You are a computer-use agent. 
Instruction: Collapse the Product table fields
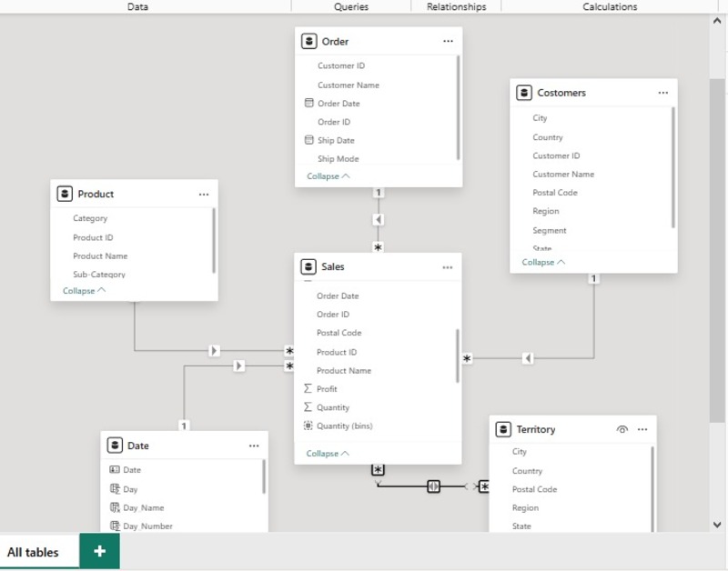click(x=84, y=291)
